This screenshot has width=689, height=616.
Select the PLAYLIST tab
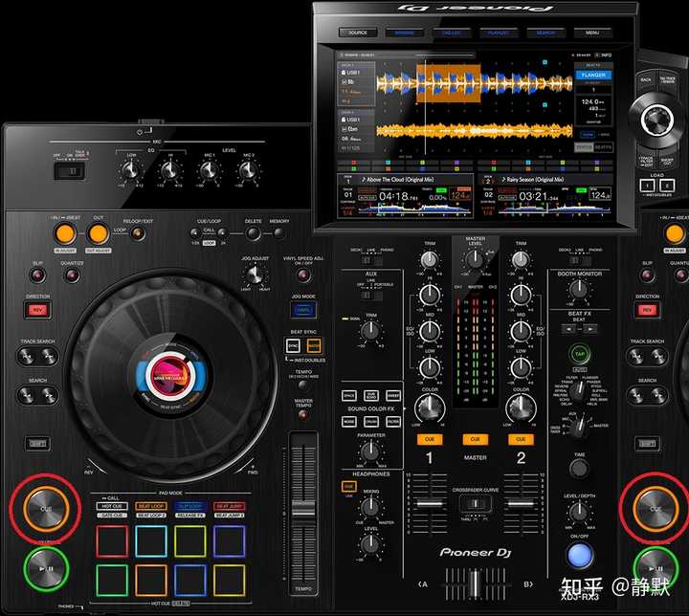499,33
